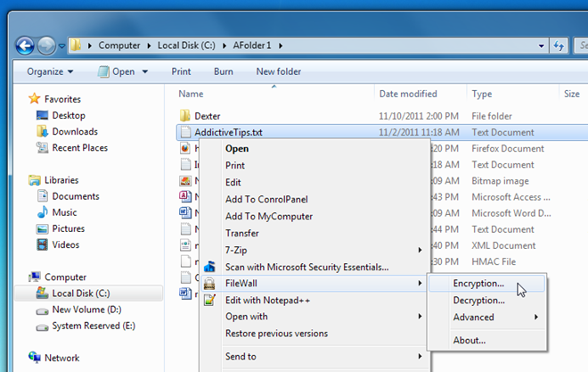This screenshot has width=588, height=372.
Task: Select About... in FileWall submenu
Action: [x=470, y=340]
